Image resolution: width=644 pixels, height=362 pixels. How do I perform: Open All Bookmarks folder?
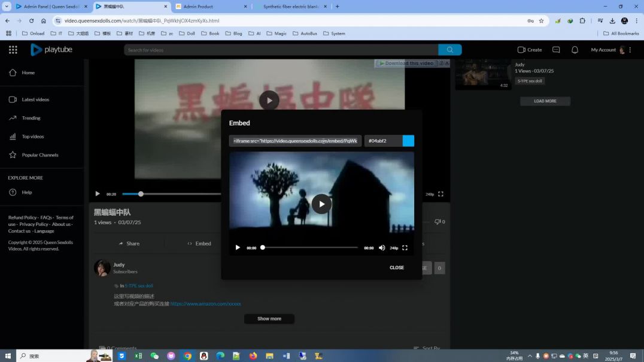(x=621, y=34)
